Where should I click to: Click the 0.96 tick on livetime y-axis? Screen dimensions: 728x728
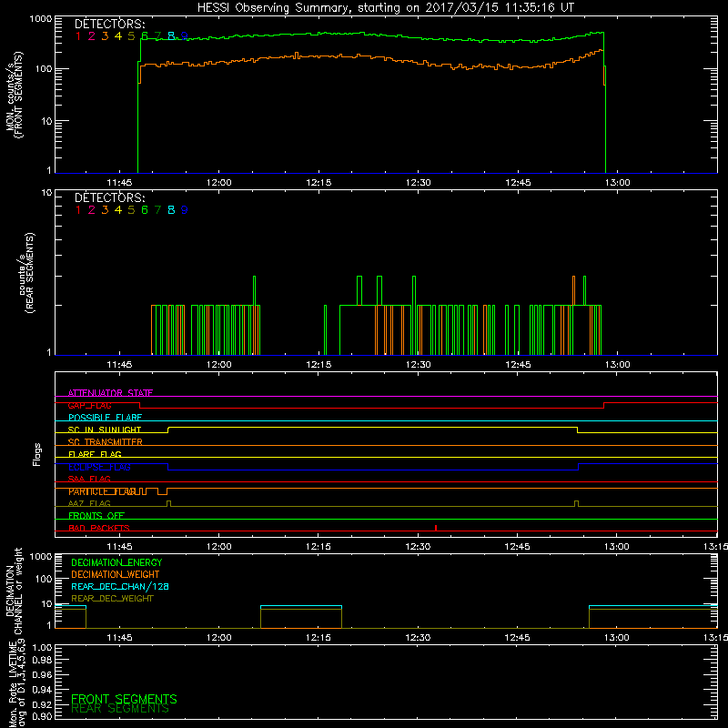click(42, 674)
